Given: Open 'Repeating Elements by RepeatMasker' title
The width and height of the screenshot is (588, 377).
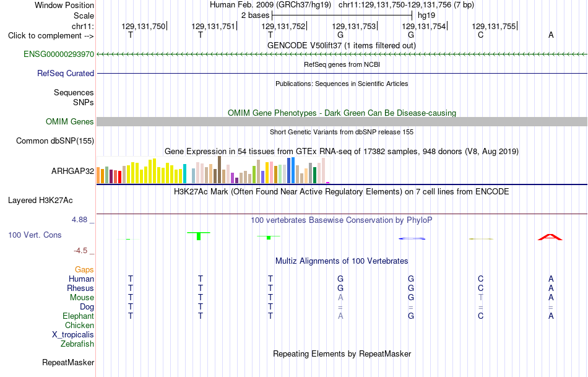Looking at the screenshot, I should pyautogui.click(x=342, y=353).
